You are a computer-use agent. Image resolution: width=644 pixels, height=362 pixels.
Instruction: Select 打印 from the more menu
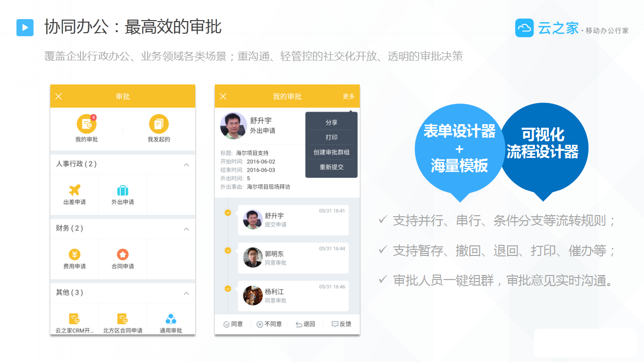pos(332,137)
